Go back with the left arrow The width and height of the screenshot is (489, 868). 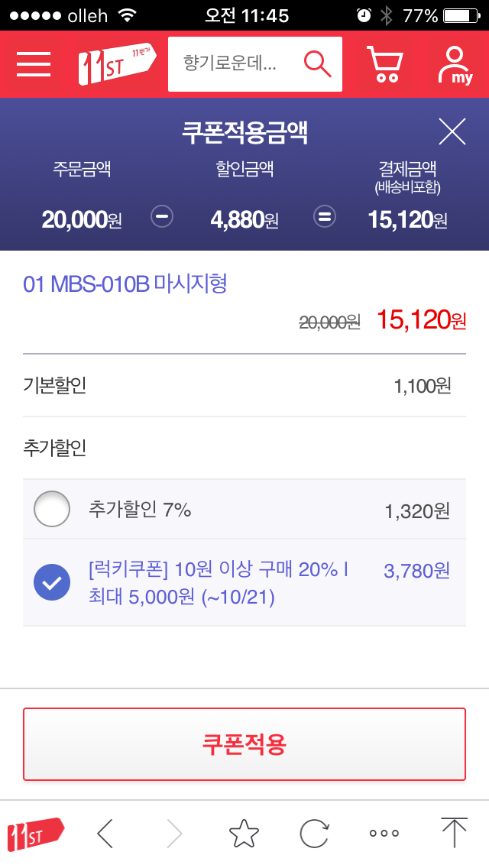coord(105,833)
